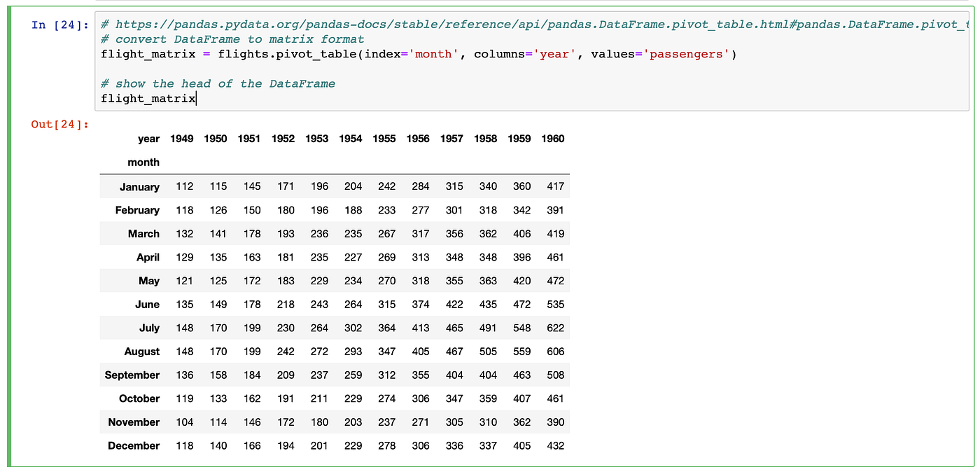The width and height of the screenshot is (980, 472).
Task: Click the 'year' index label in the table
Action: pyautogui.click(x=148, y=139)
